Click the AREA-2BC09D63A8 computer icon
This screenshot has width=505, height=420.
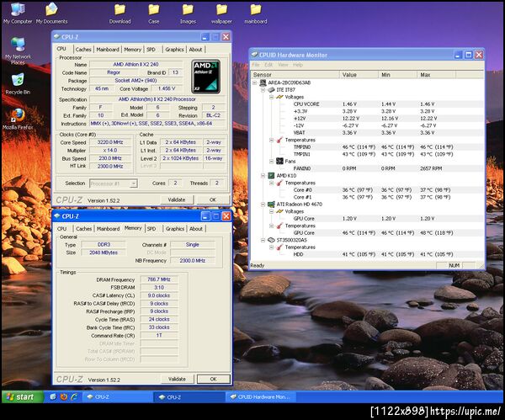point(263,82)
